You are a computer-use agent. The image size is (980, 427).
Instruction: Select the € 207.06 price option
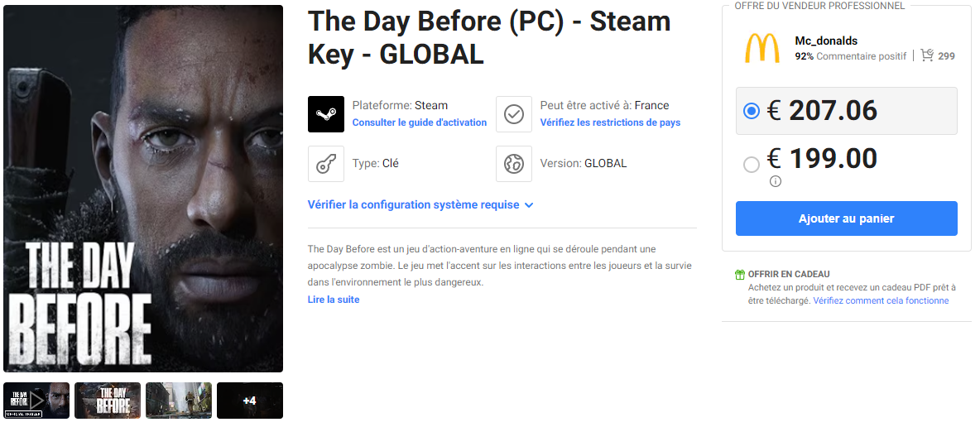tap(752, 111)
